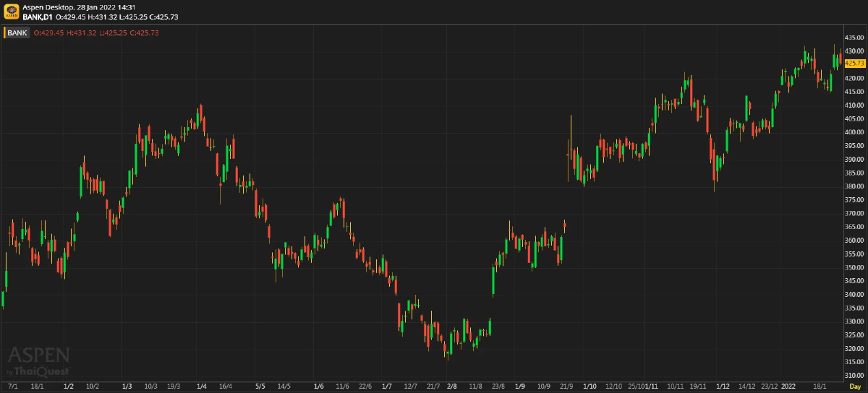868x393 pixels.
Task: Click the red OHLC values beside BANK legend
Action: click(x=96, y=33)
